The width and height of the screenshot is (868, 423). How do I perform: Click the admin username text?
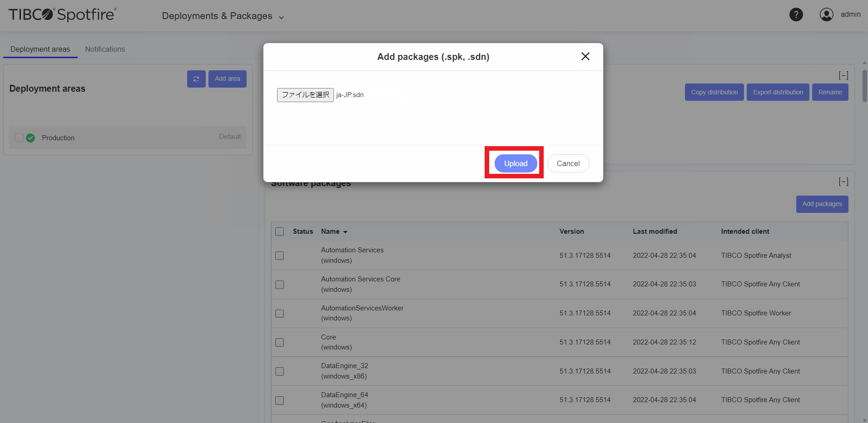tap(850, 15)
